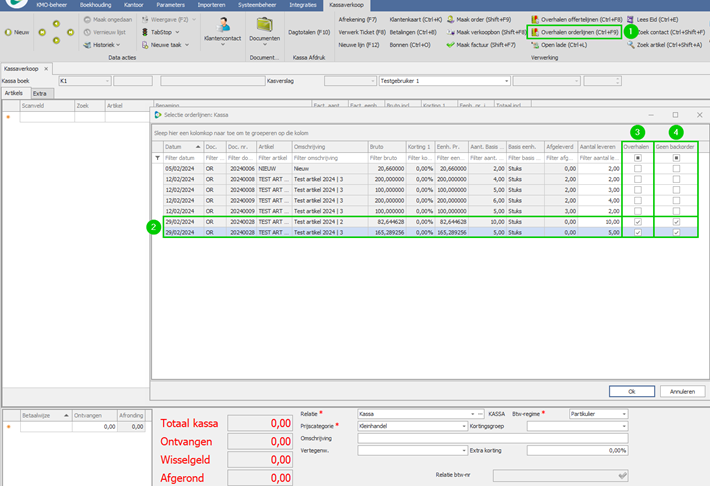This screenshot has width=710, height=486.
Task: Click the TabStop traffic light icon
Action: (145, 33)
